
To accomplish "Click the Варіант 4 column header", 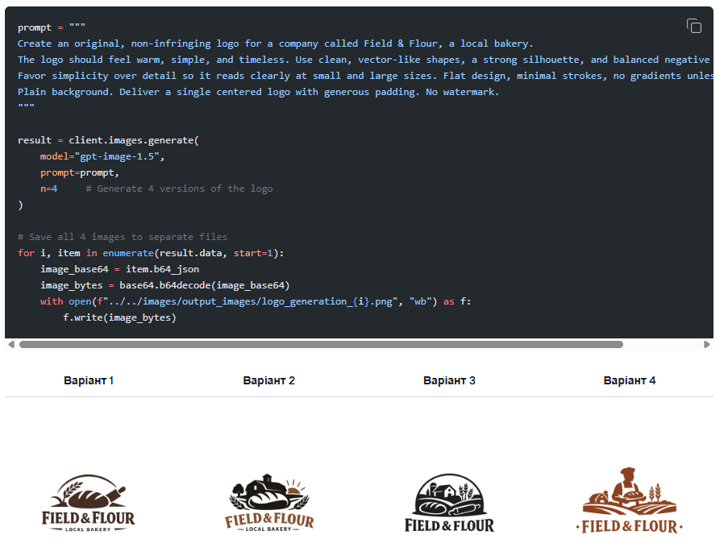I will [x=630, y=380].
